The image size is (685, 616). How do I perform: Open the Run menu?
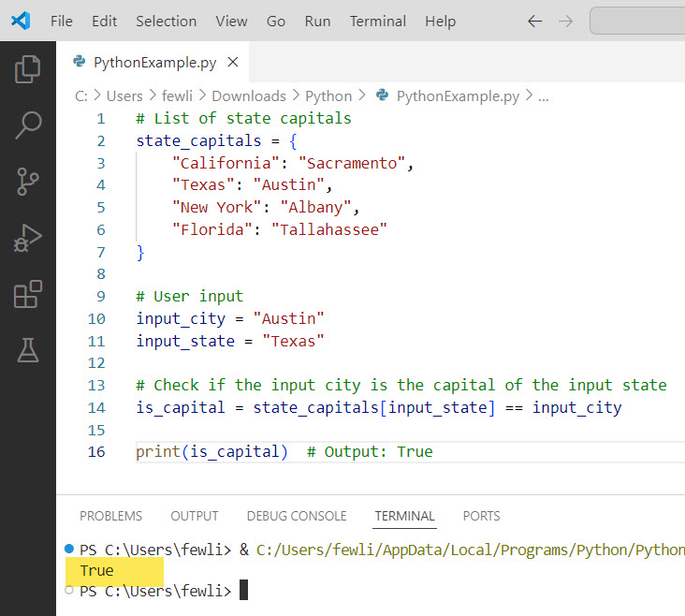click(x=317, y=21)
